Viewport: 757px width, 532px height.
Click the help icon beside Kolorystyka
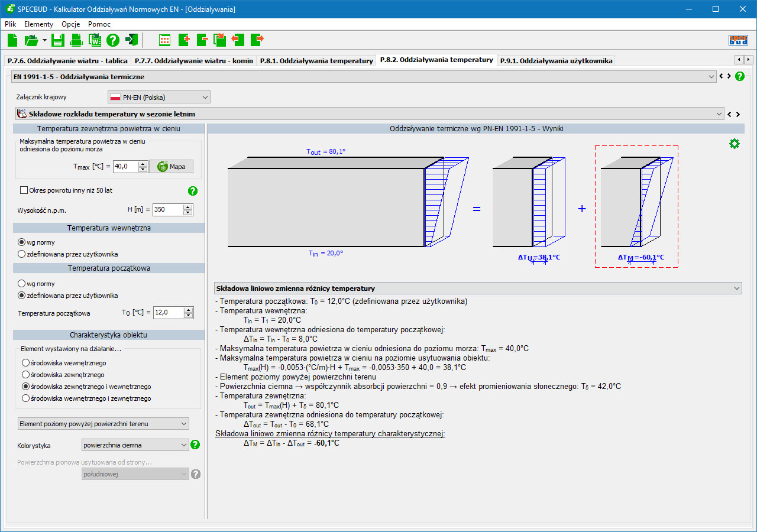(196, 445)
